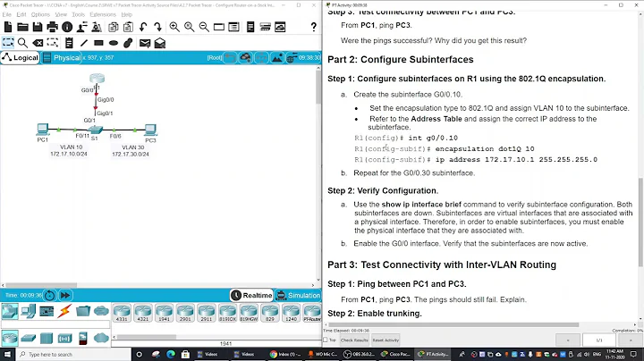
Task: Click the instructions vertical scrollbar
Action: (x=640, y=222)
